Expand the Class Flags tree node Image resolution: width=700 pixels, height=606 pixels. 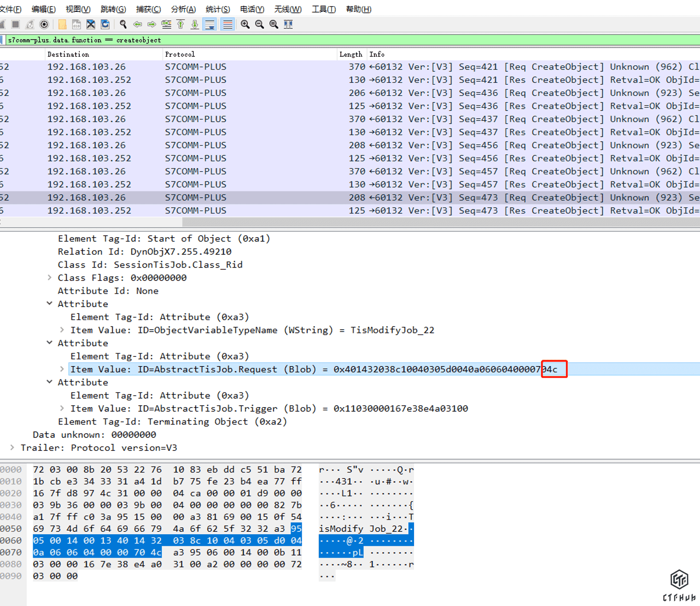coord(49,278)
